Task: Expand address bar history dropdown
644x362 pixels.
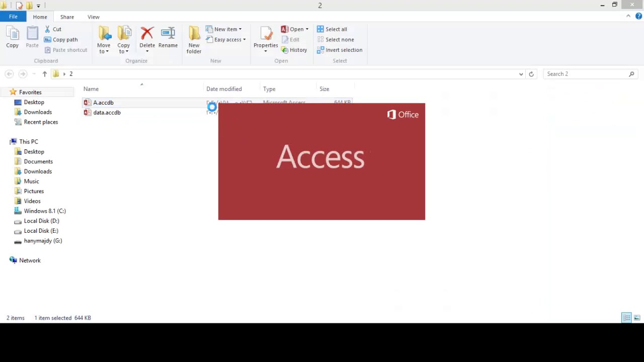Action: coord(521,74)
